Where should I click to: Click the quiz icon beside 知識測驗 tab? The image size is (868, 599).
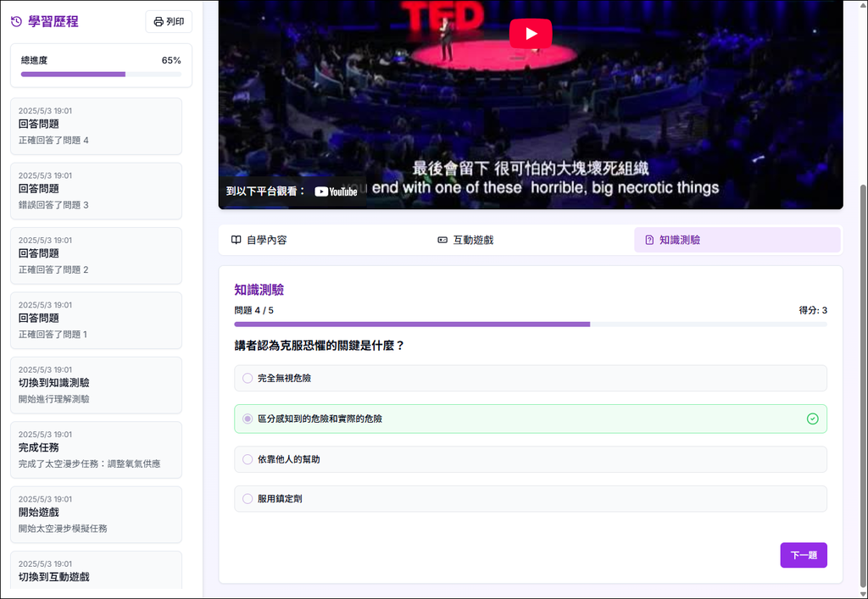(649, 240)
